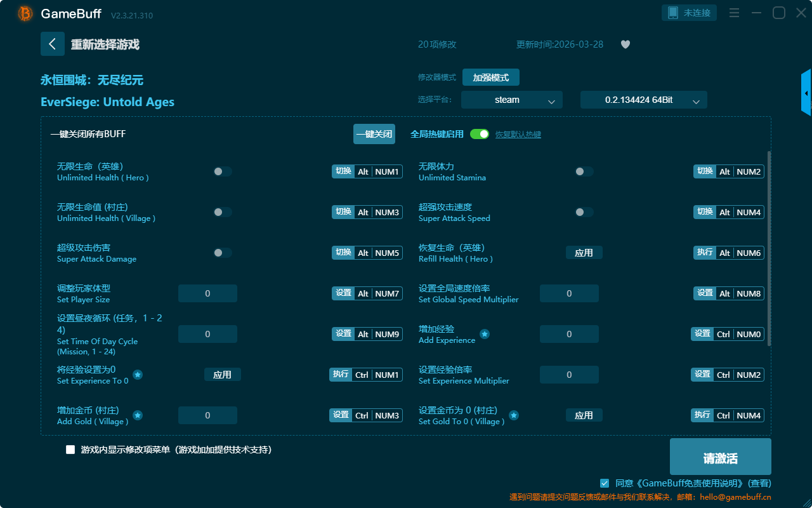The image size is (812, 508).
Task: Open the game version 0.2.134424 64Bit dropdown
Action: [643, 100]
